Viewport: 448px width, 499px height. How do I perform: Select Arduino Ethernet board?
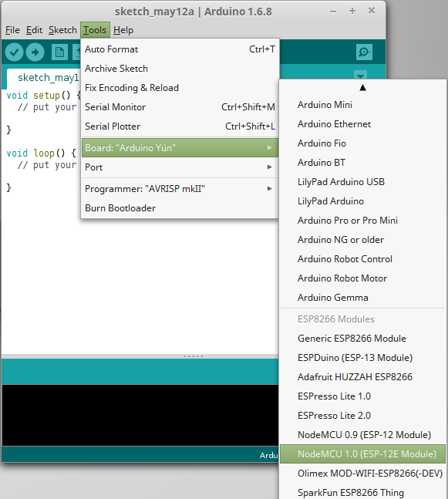point(362,124)
